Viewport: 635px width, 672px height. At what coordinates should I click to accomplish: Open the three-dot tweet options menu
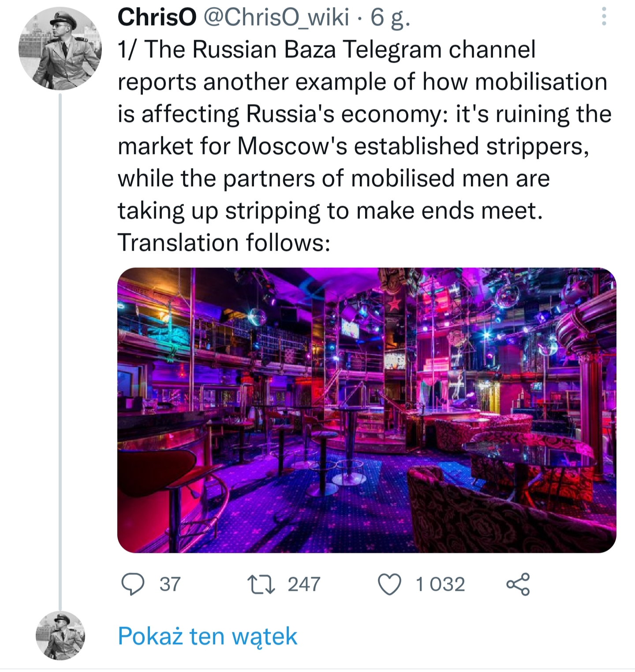point(604,17)
